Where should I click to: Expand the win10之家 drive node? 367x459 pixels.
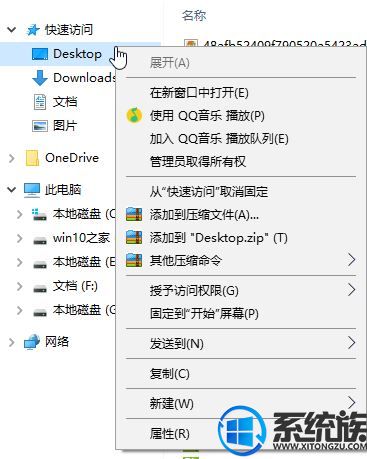[x=20, y=238]
